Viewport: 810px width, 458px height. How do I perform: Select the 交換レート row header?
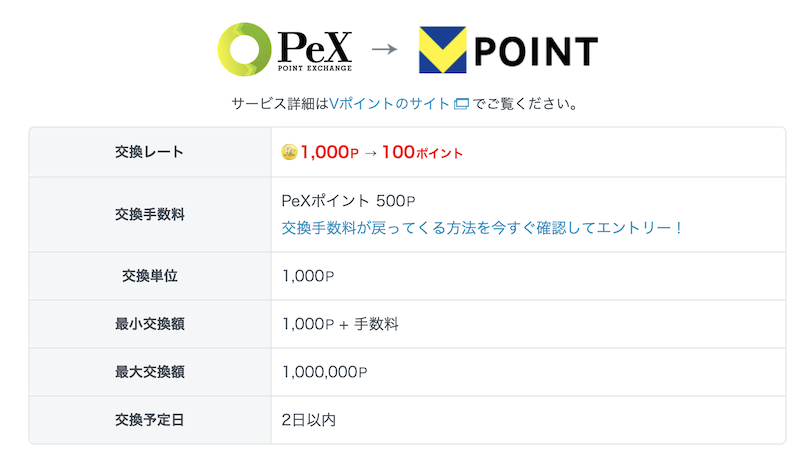point(150,153)
